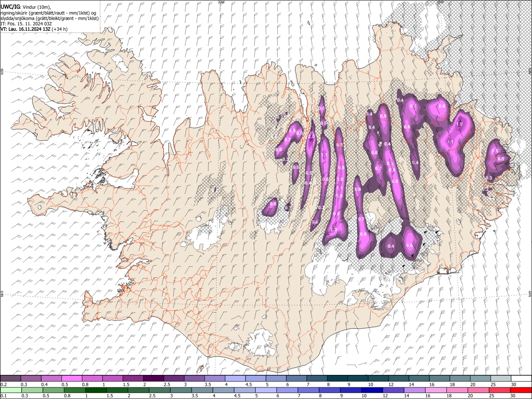Pick the light gray swatch labelled 25 in the top legend row
Viewport: 532px width, 399px height.
(501, 379)
